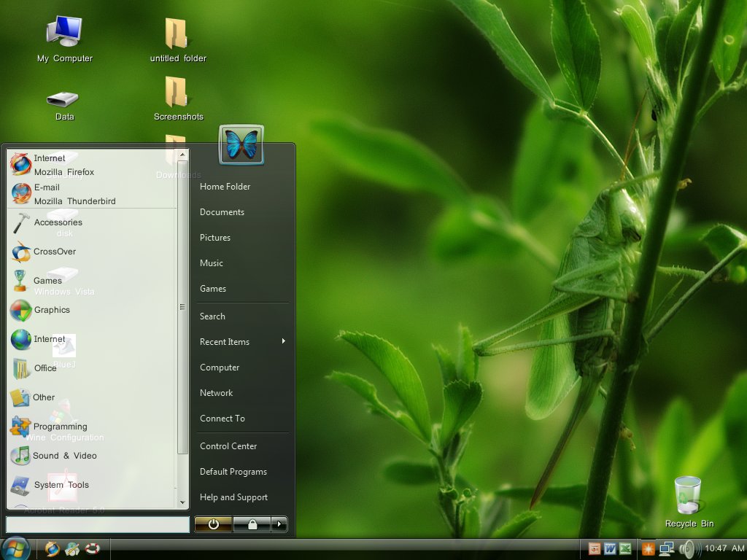The width and height of the screenshot is (747, 560).
Task: Open Control Center
Action: [228, 446]
